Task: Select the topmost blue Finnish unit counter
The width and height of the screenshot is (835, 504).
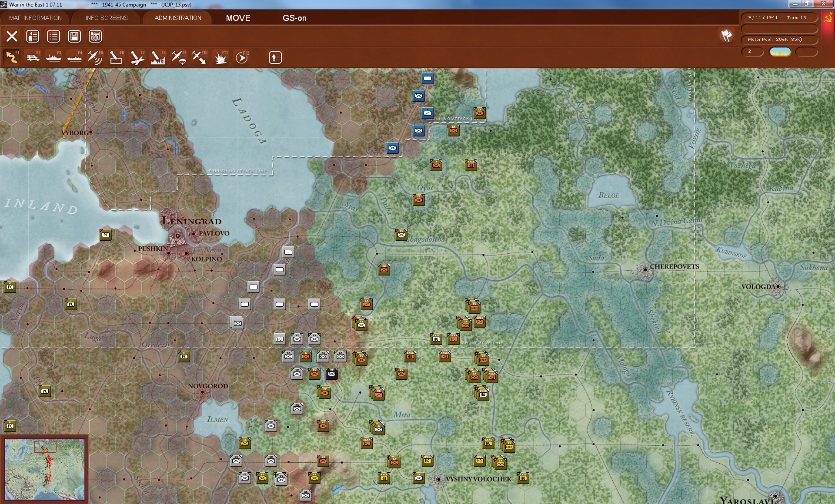Action: coord(428,79)
